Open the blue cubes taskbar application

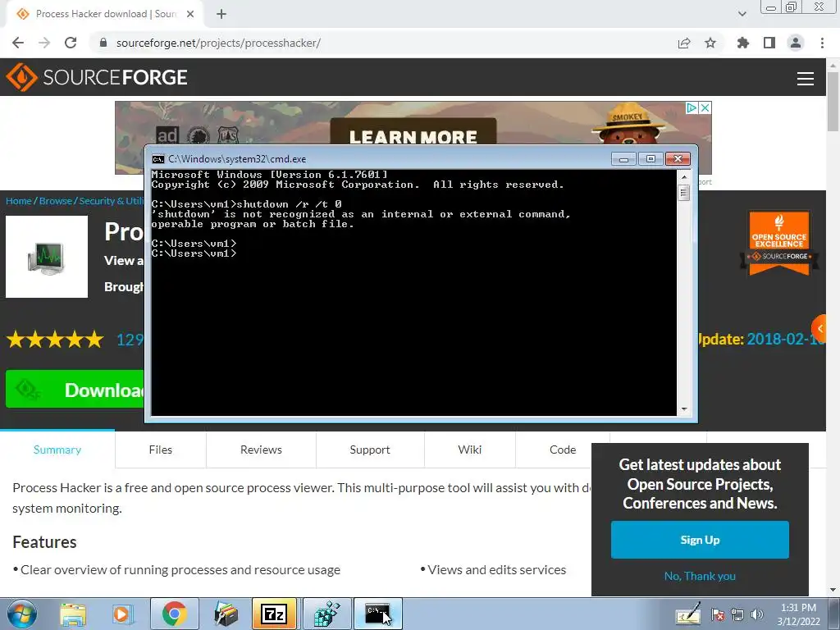pyautogui.click(x=326, y=614)
